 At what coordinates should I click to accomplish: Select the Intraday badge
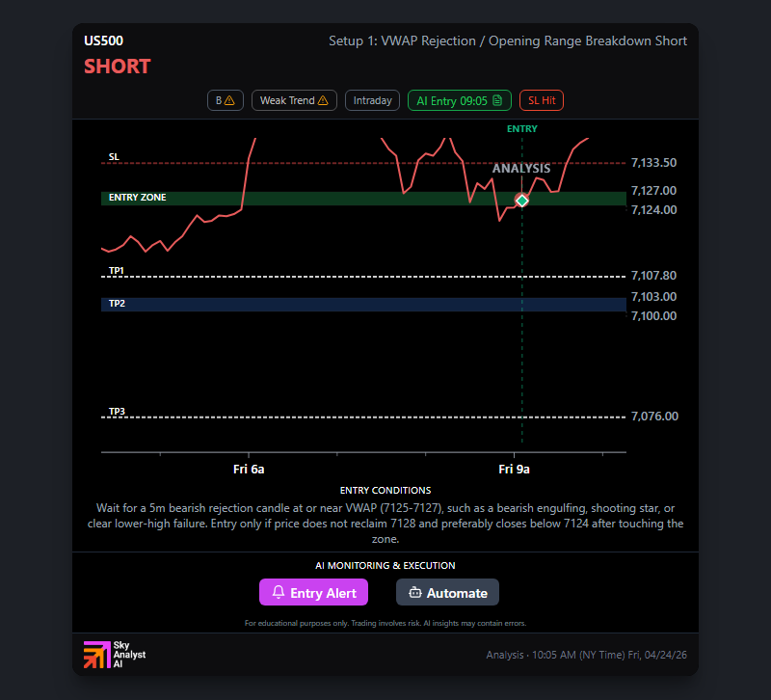click(372, 100)
